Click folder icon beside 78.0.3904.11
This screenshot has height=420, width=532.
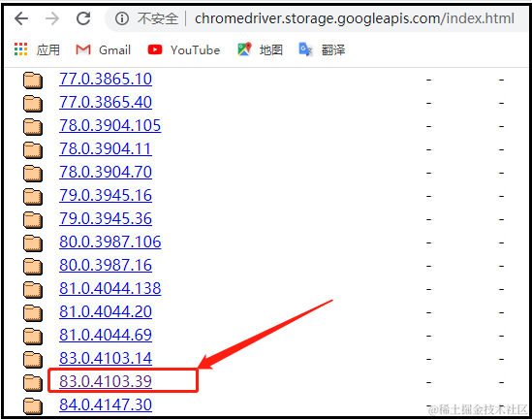pos(33,150)
